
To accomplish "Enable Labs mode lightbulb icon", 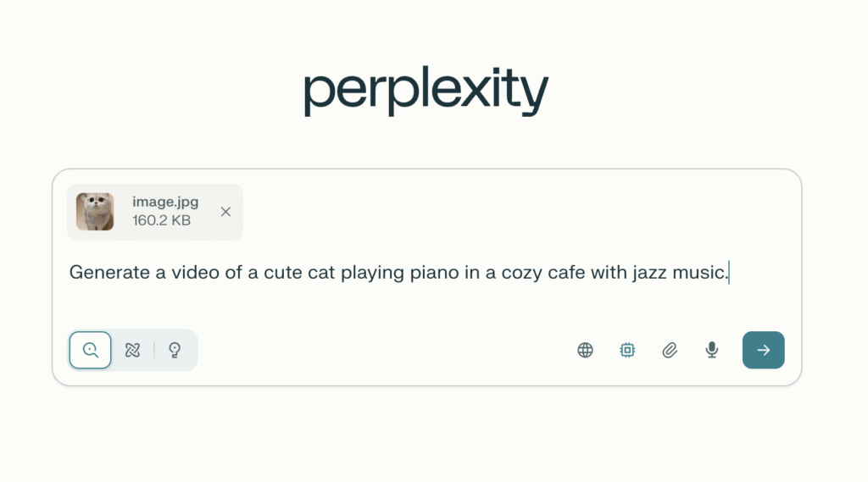I will (x=175, y=350).
